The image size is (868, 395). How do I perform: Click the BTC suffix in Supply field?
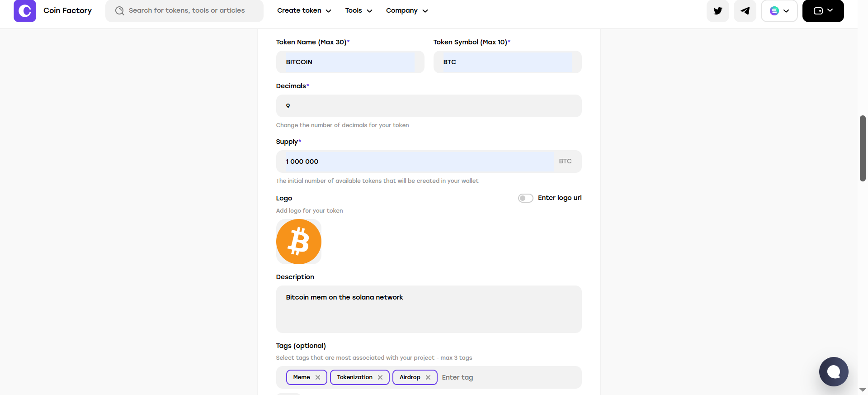(x=565, y=161)
